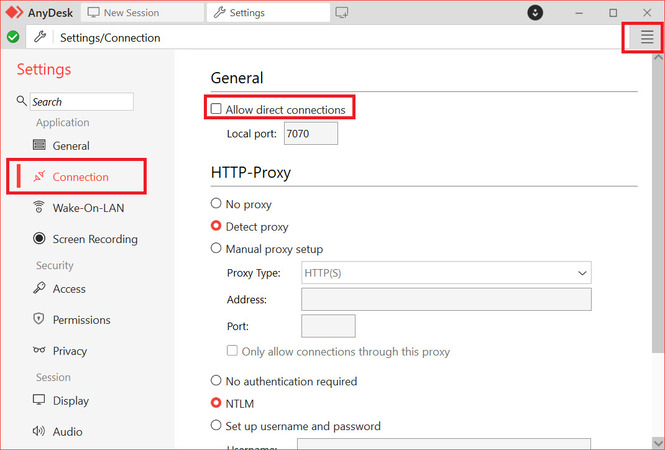
Task: Select No authentication required
Action: (x=216, y=380)
